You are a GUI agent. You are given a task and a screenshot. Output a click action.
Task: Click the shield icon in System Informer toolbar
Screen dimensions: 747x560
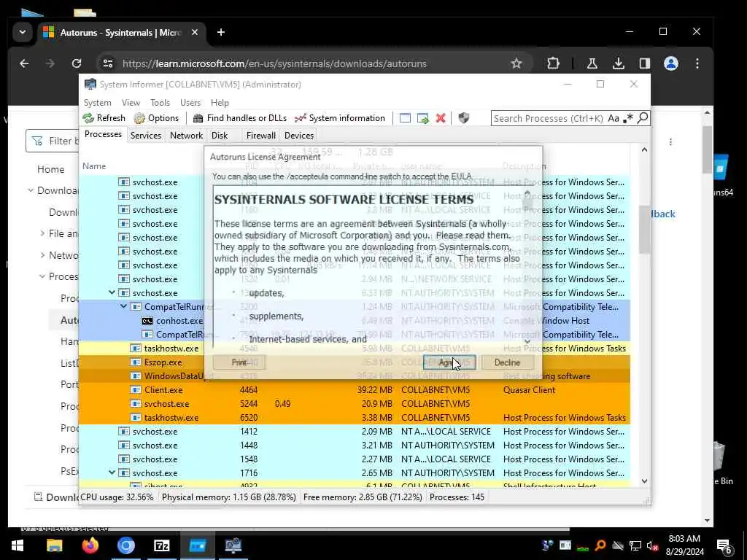[x=463, y=118]
